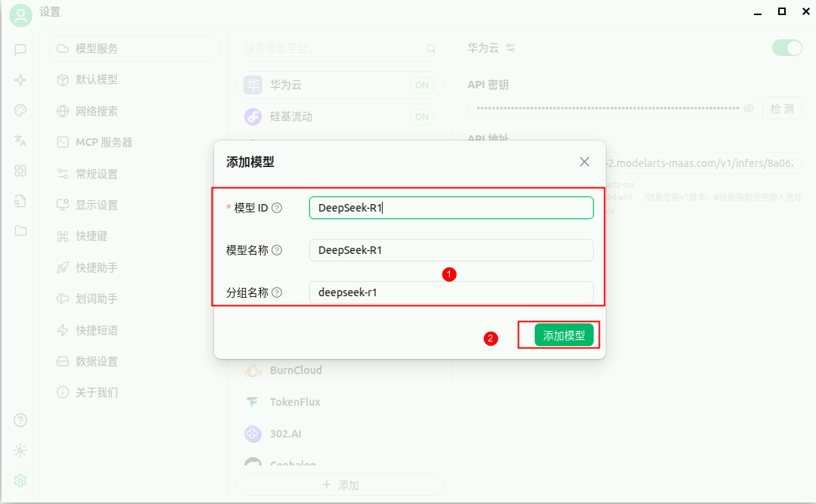Open the paintings palette sidebar icon
This screenshot has width=816, height=504.
20,110
